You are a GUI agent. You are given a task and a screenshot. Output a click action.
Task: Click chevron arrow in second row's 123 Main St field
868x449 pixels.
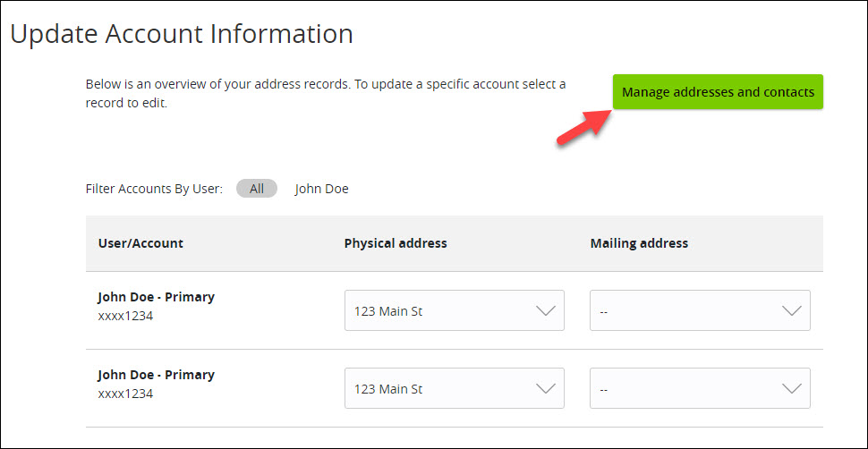pos(546,389)
